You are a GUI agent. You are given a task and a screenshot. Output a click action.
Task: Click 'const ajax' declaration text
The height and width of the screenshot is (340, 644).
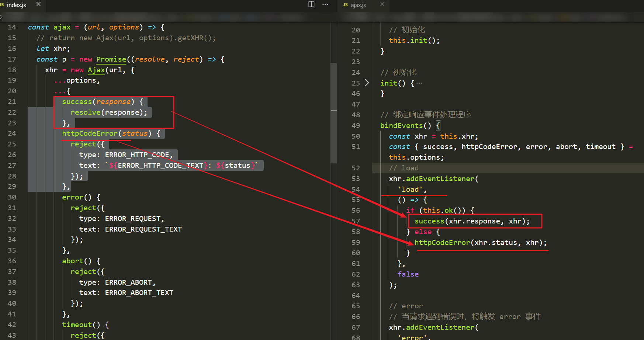49,27
